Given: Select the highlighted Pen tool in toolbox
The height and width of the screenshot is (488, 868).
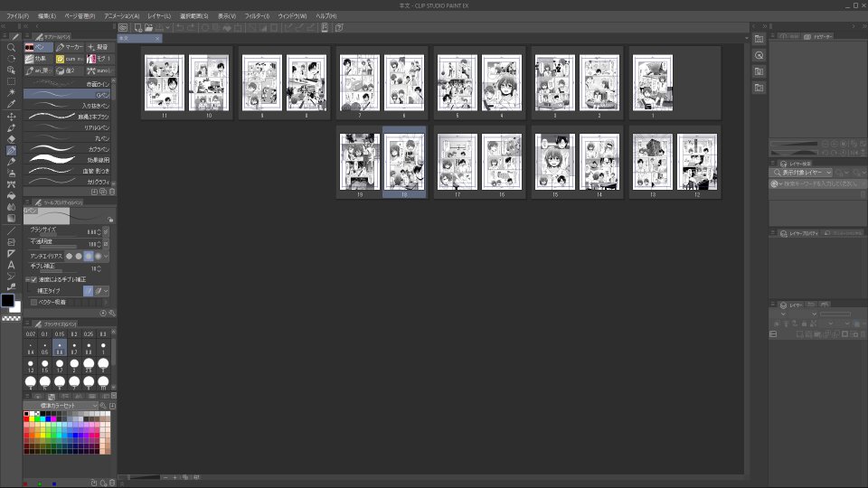Looking at the screenshot, I should coord(11,151).
